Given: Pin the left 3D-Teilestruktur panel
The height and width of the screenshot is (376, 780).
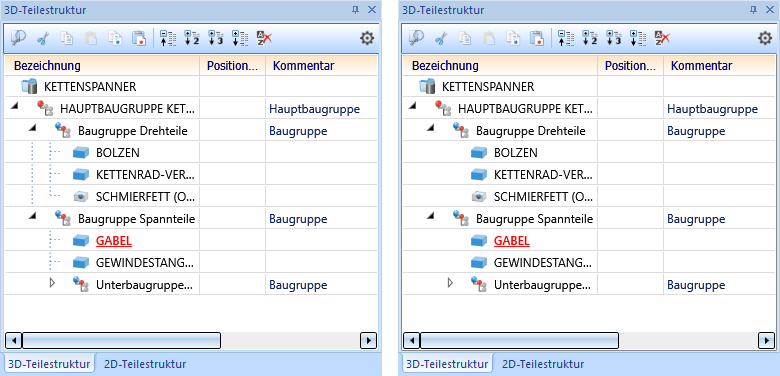Looking at the screenshot, I should (355, 9).
